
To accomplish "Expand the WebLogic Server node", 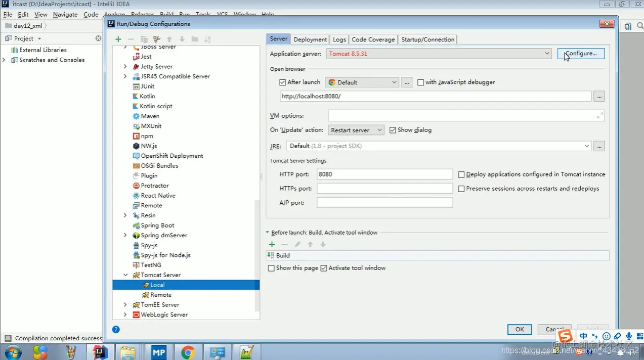I will 125,314.
